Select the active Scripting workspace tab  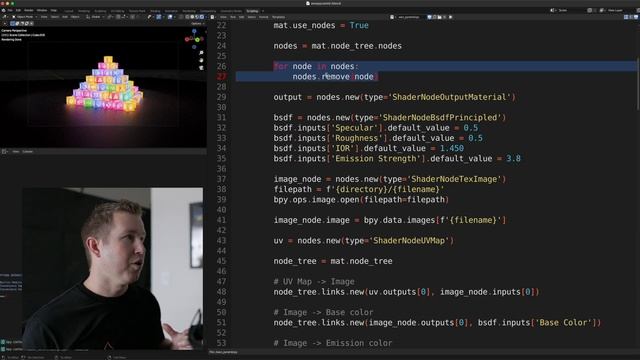pyautogui.click(x=252, y=11)
